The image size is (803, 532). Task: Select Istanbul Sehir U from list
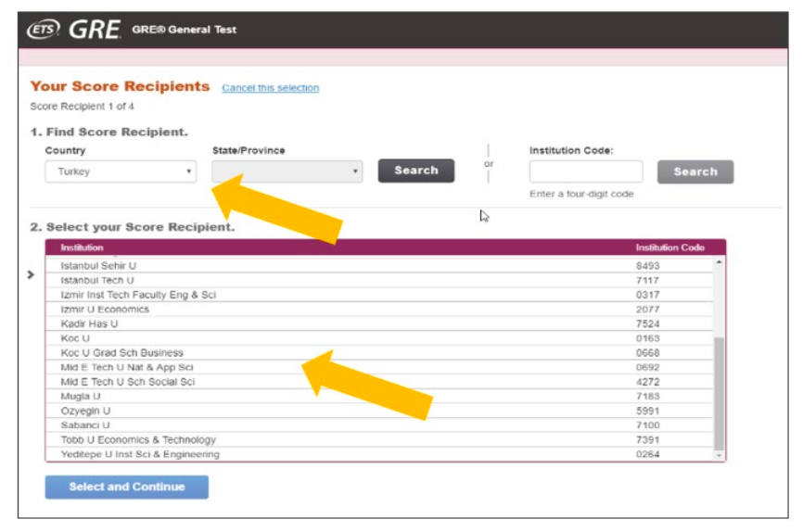pos(98,266)
